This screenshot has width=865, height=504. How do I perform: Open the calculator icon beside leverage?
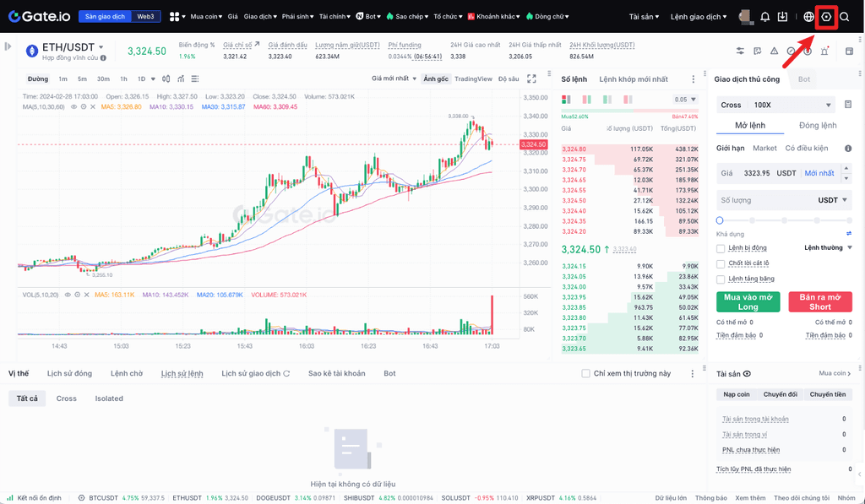coord(848,105)
